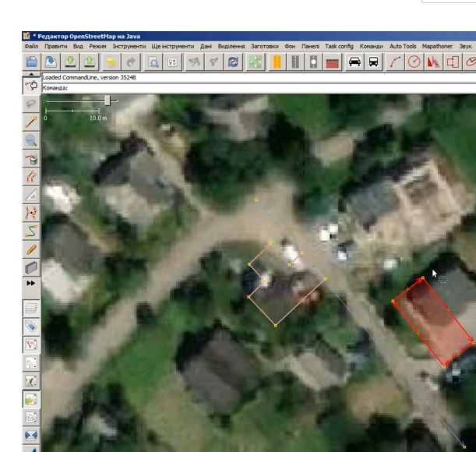Activate the delete mode trash tool
Screen dimensions: 476x452
(31, 158)
